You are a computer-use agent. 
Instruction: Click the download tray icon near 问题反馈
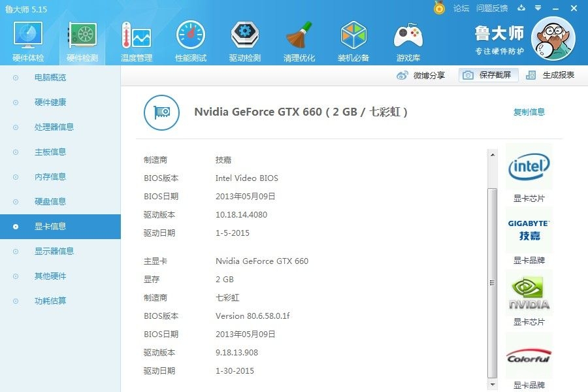click(x=521, y=8)
